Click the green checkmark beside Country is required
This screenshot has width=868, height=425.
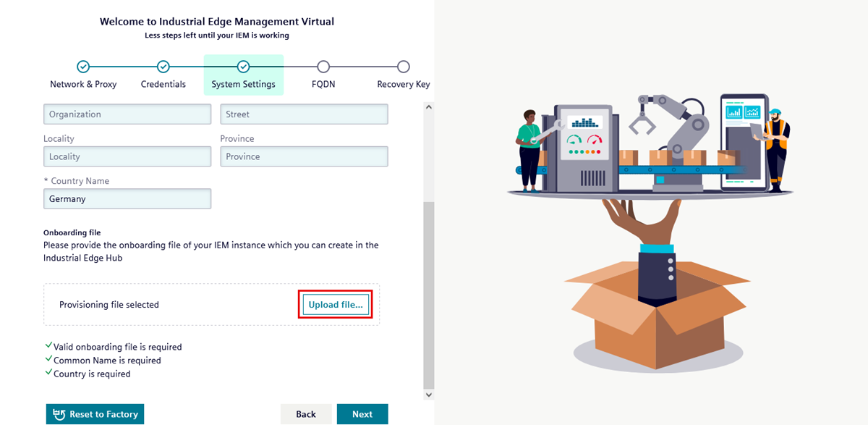coord(50,374)
